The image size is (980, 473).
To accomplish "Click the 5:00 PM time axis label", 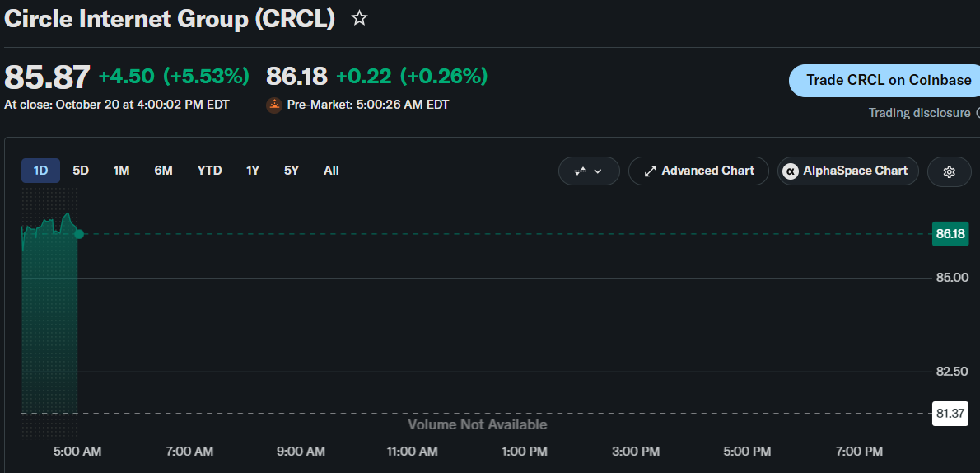I will pos(747,451).
